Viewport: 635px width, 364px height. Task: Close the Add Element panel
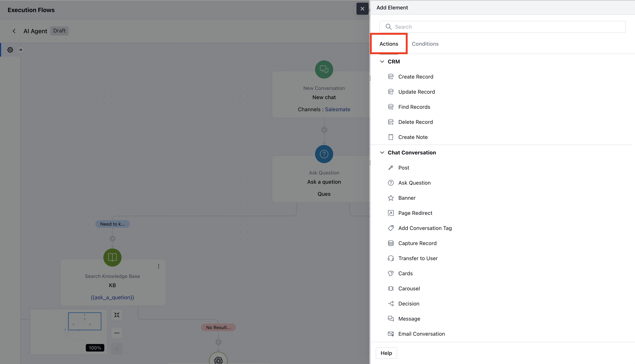pyautogui.click(x=362, y=9)
